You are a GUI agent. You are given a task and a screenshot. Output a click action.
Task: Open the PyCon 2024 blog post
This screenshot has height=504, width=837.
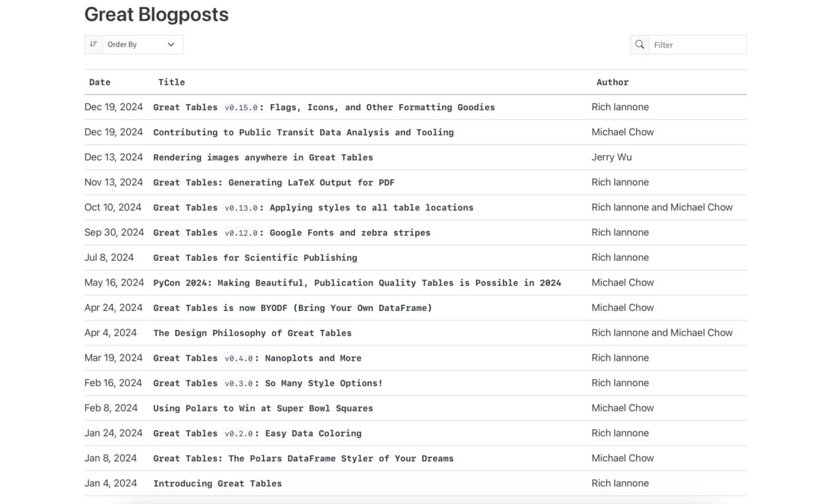357,283
